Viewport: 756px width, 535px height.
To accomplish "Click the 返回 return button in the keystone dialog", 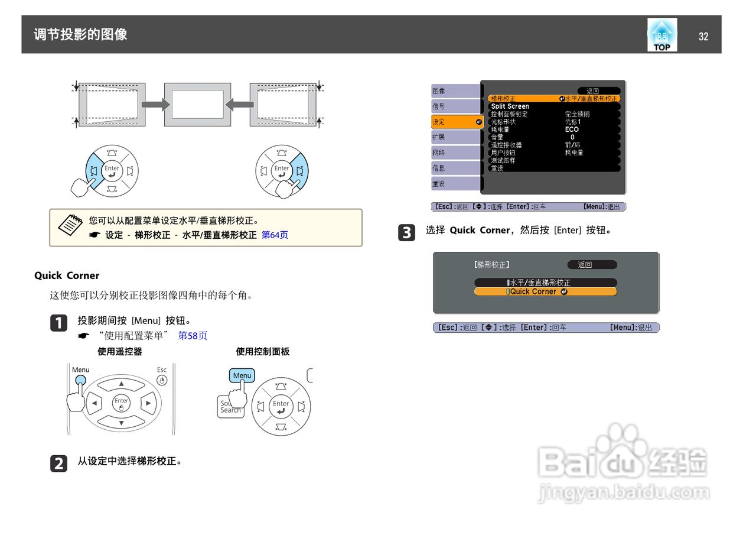I will [591, 264].
